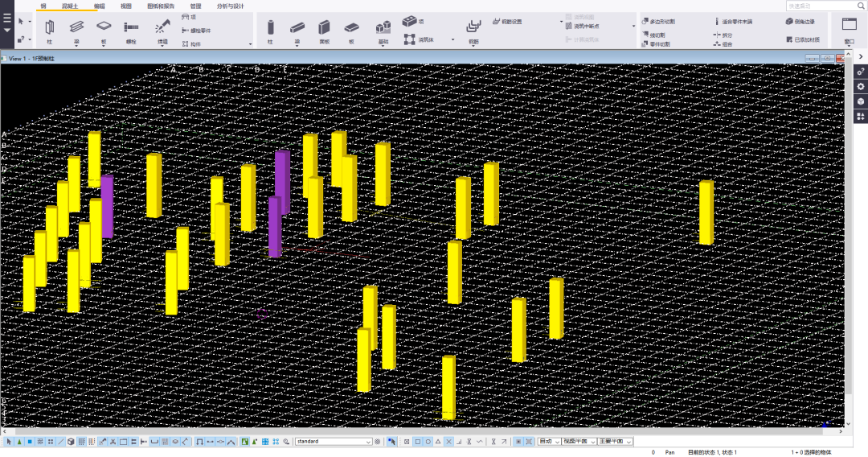868x457 pixels.
Task: Toggle the circle snap switch in bottom toolbar
Action: click(x=428, y=442)
